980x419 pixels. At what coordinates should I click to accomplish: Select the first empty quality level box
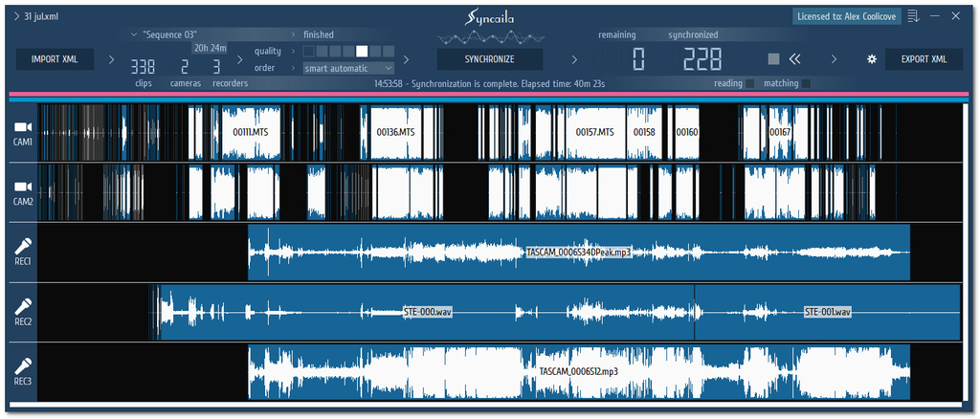[x=309, y=51]
